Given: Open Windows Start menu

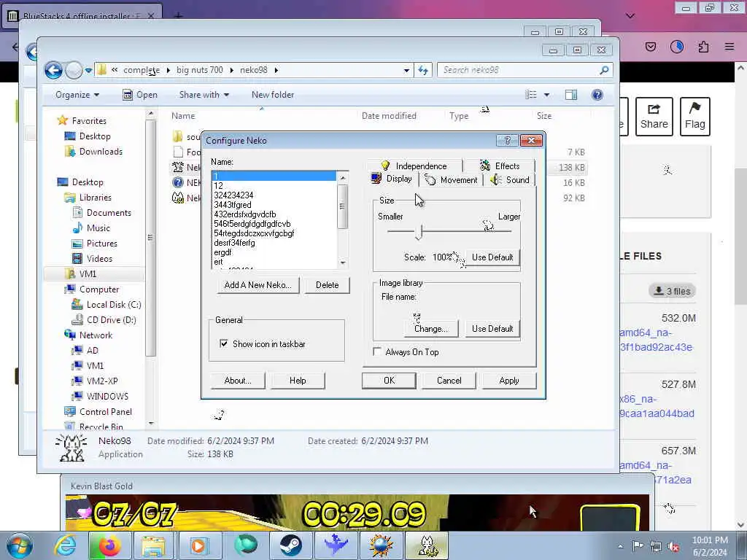Looking at the screenshot, I should pyautogui.click(x=20, y=545).
